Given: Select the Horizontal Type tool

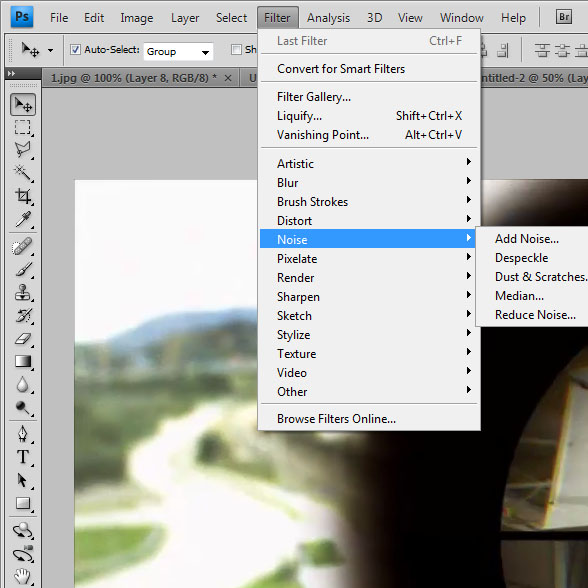Looking at the screenshot, I should 22,457.
